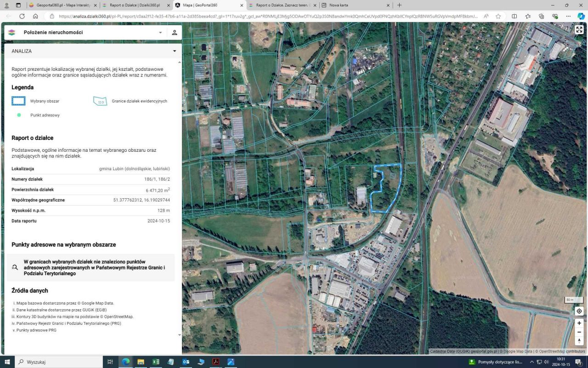Enable split screen in Edge
The image size is (588, 368).
tap(514, 16)
